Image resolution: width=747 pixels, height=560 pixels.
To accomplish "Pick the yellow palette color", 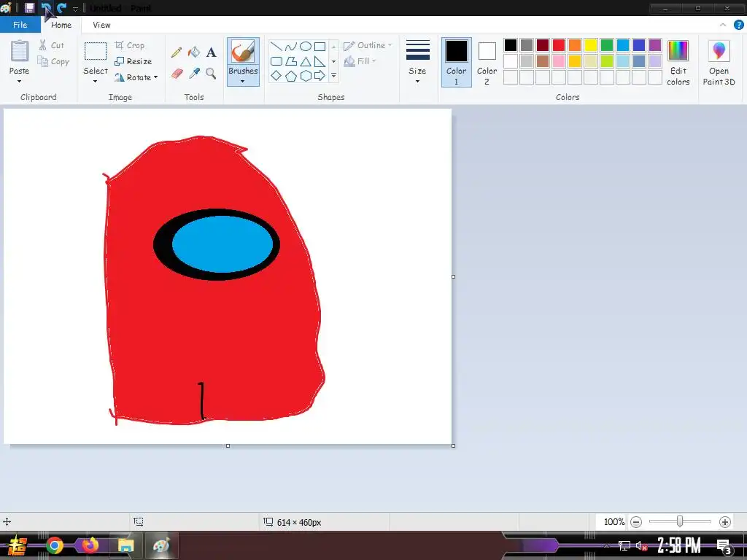I will (591, 45).
